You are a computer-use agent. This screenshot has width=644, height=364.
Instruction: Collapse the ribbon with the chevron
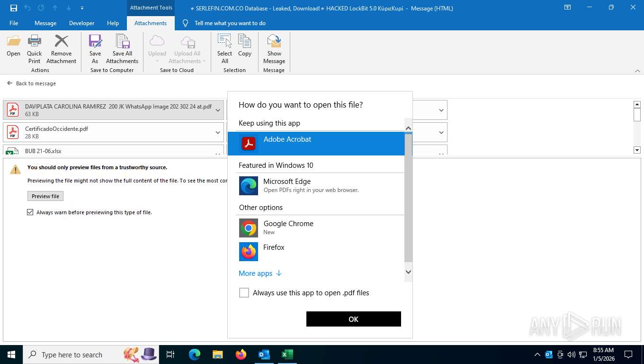tap(637, 71)
